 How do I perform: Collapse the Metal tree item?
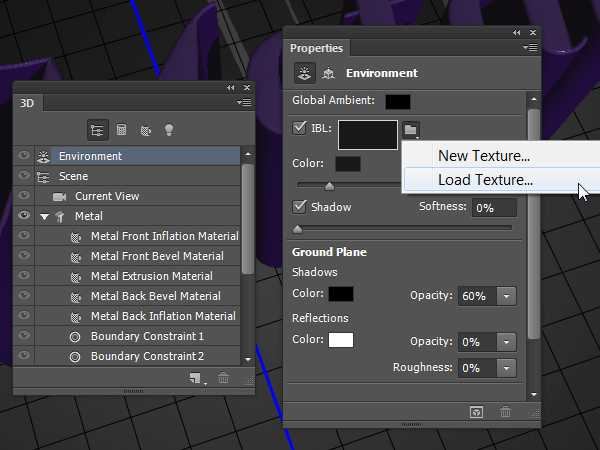tap(44, 216)
